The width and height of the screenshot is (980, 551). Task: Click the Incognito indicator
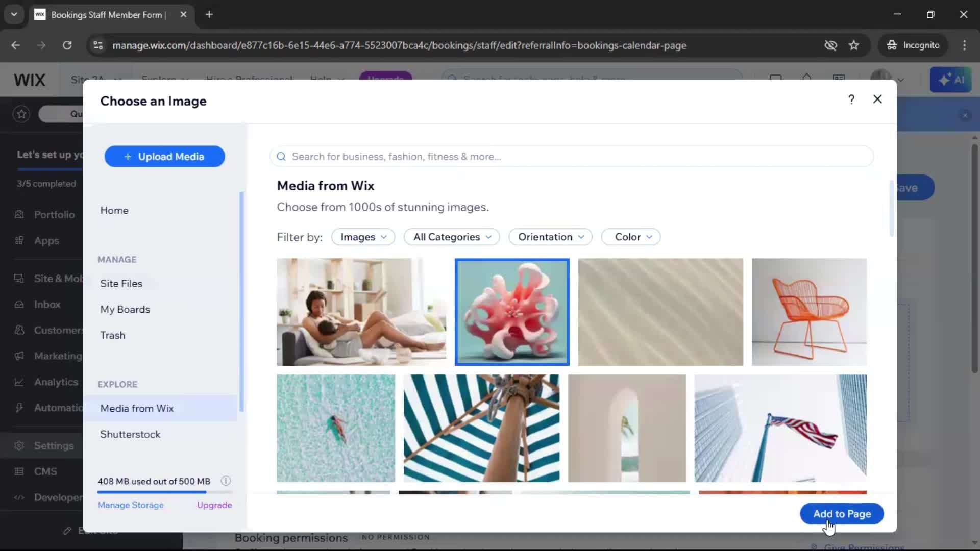(913, 45)
